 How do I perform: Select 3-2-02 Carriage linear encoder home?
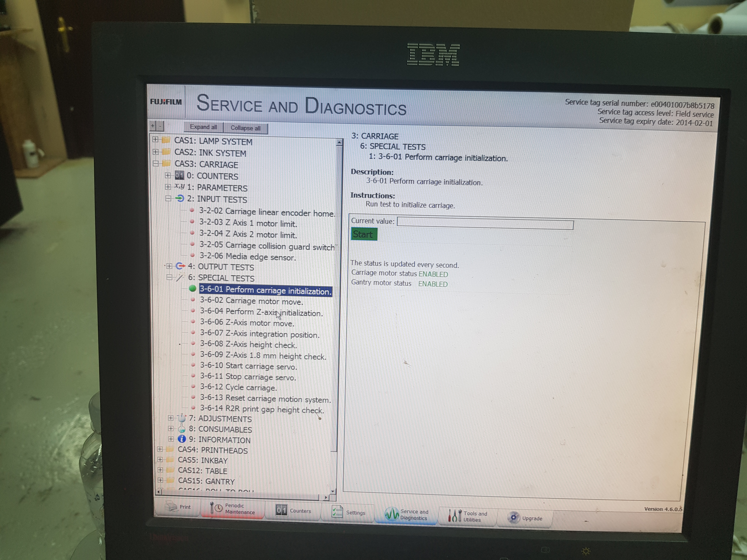click(267, 212)
